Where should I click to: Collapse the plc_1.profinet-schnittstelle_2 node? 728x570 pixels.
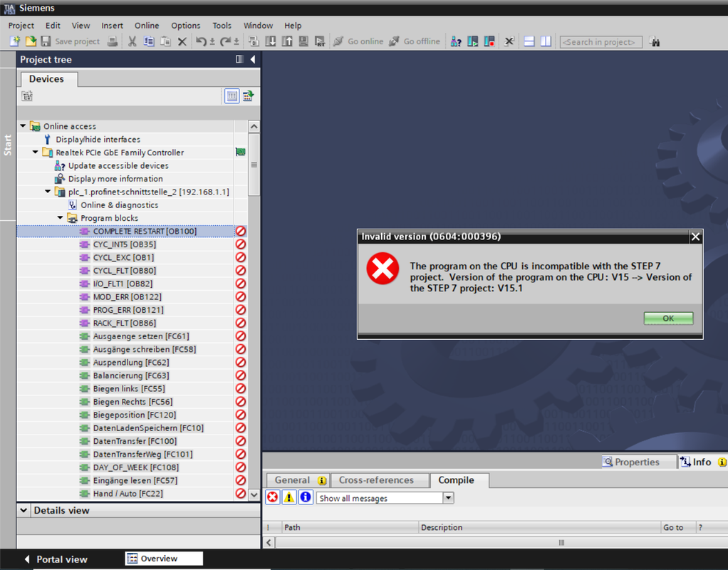[x=48, y=192]
